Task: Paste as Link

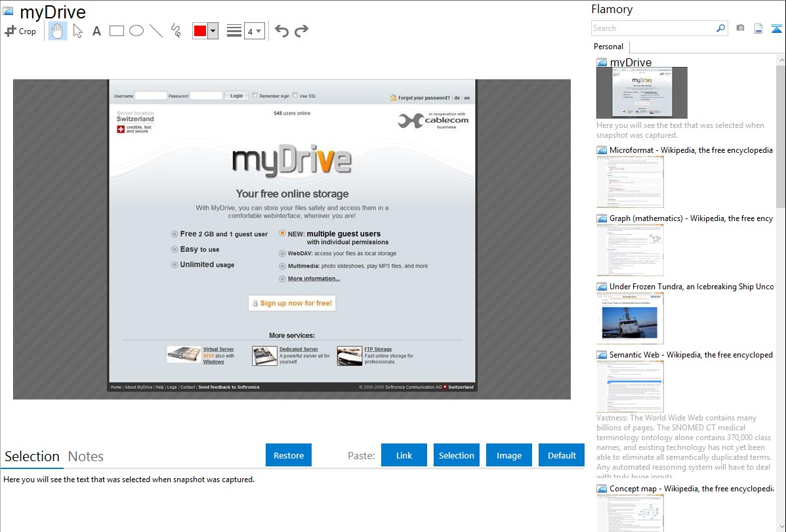Action: click(x=404, y=455)
